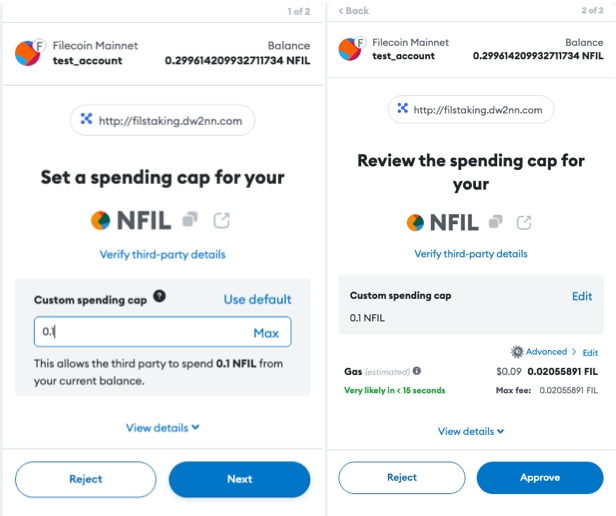Click Use default spending cap
This screenshot has height=516, width=616.
[x=257, y=299]
